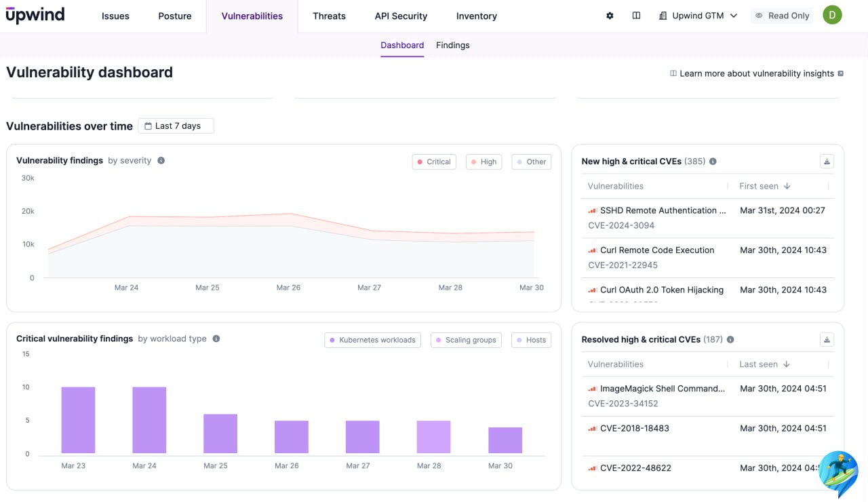
Task: Download the Resolved high & critical CVEs list
Action: (826, 339)
